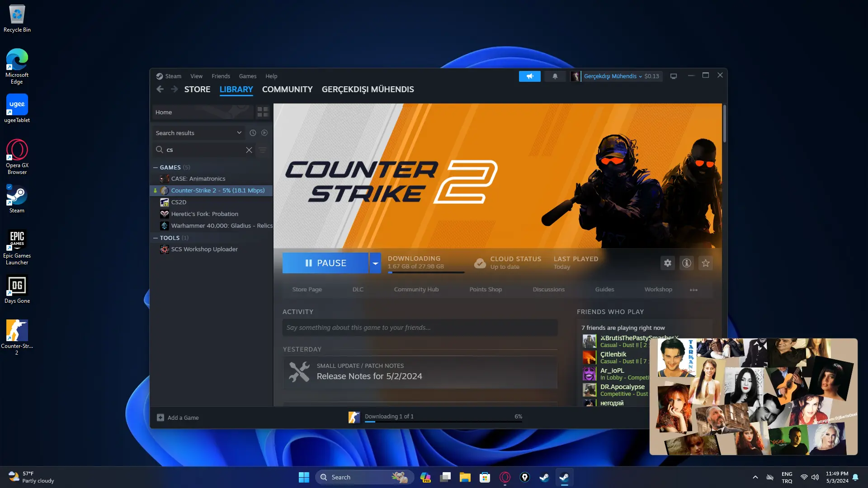Open Opera GX from the taskbar

coord(505,477)
